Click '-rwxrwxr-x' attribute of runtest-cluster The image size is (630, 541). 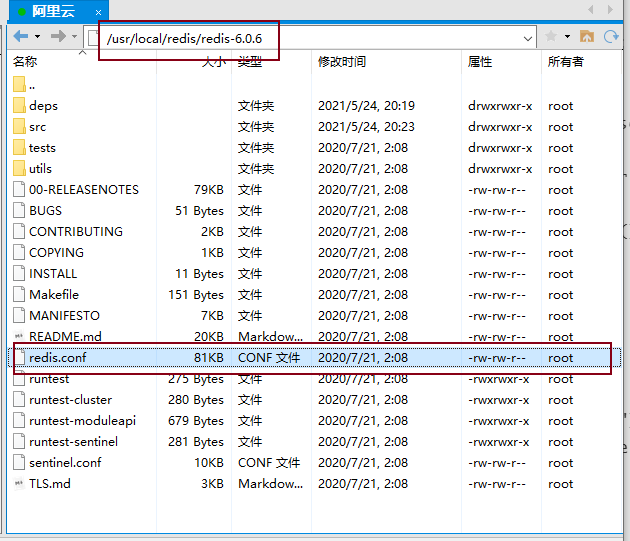499,400
